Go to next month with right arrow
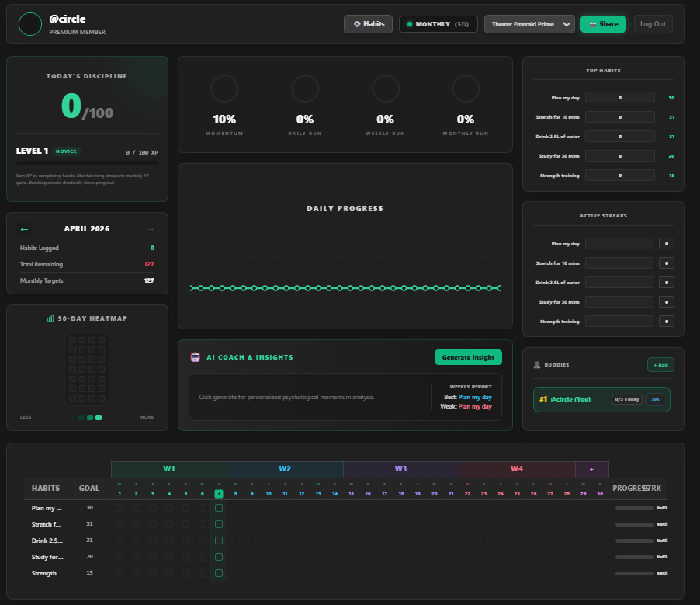Image resolution: width=700 pixels, height=605 pixels. 150,229
